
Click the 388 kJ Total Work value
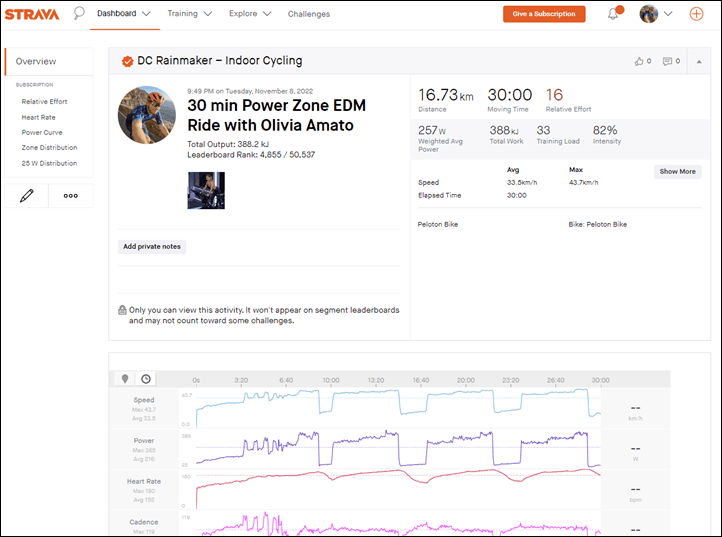(x=504, y=130)
